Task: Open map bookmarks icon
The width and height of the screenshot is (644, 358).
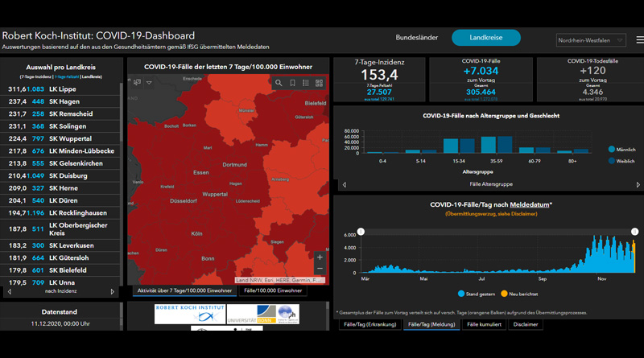Action: click(292, 83)
